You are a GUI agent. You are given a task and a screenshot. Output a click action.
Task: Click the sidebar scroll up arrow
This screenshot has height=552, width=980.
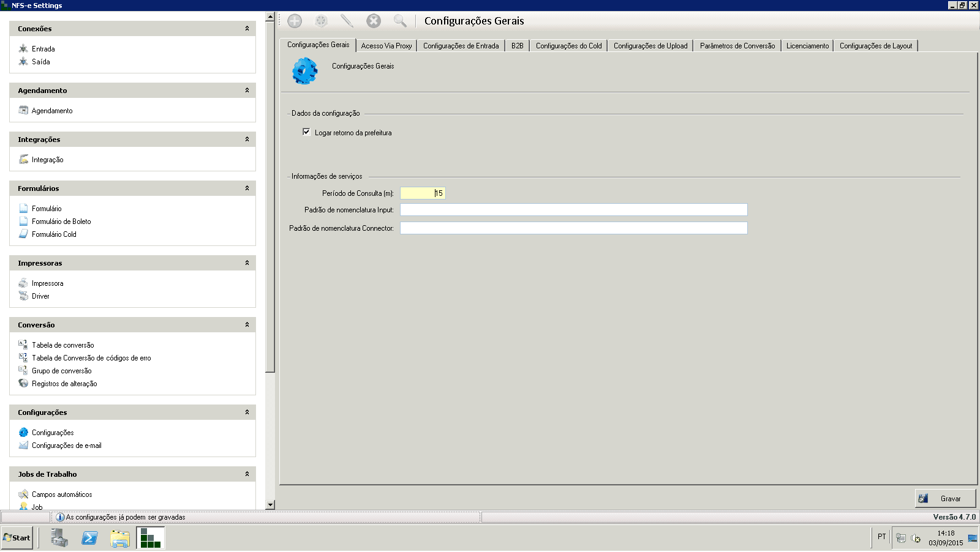[x=270, y=17]
